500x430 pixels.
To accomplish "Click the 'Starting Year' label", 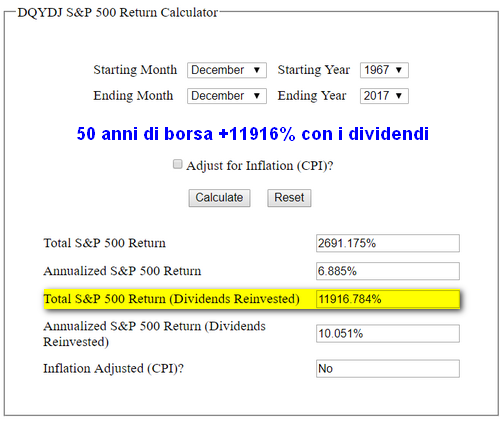I will coord(314,70).
